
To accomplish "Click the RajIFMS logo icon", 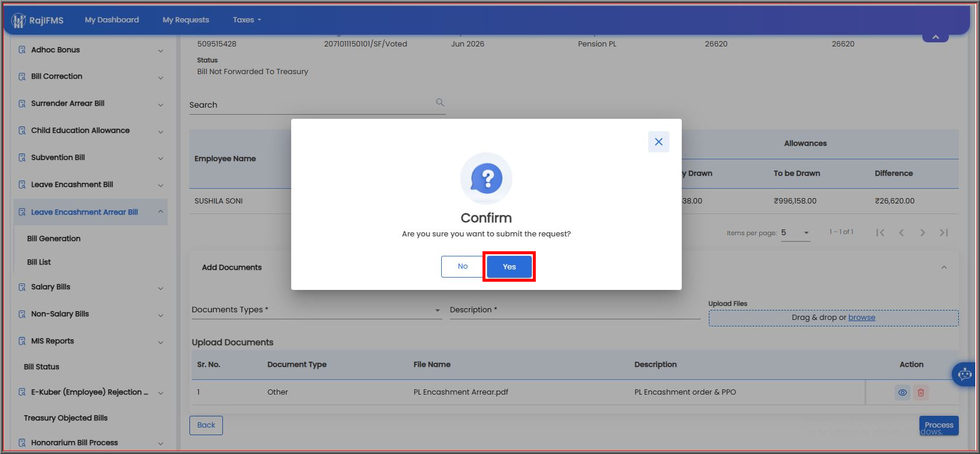I will coord(19,21).
